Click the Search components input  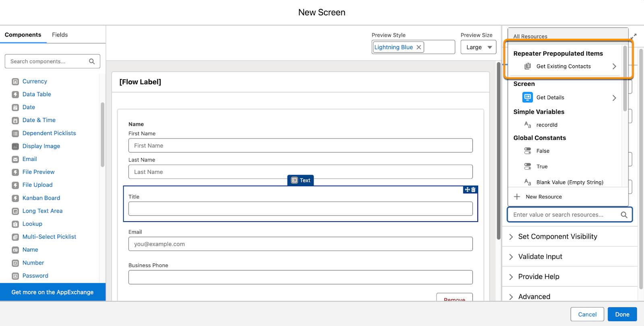click(x=52, y=61)
